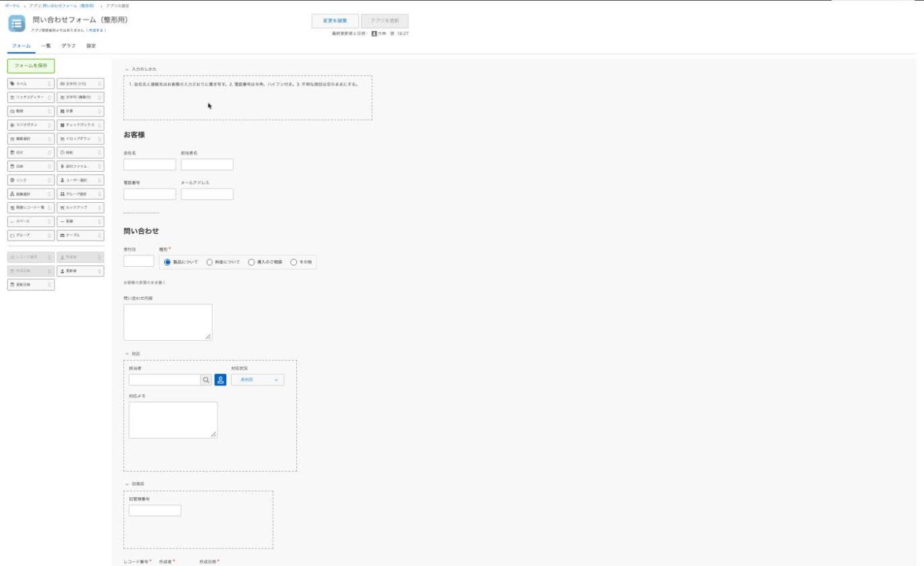924x566 pixels.
Task: Choose the ラジオボタン field in palette
Action: pos(30,125)
